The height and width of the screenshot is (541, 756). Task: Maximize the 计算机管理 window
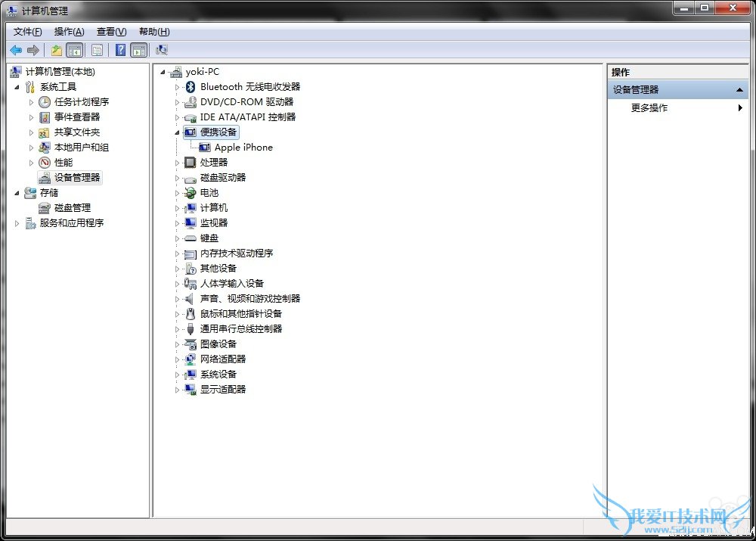(705, 8)
